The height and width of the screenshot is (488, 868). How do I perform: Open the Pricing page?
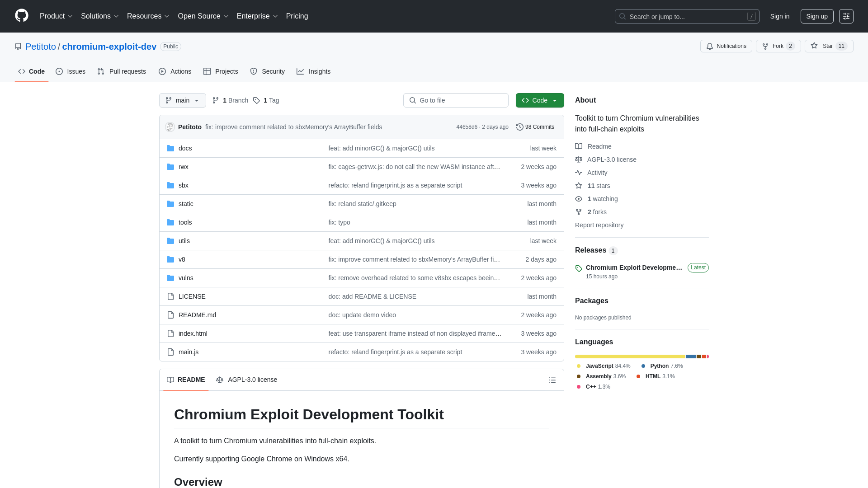tap(297, 16)
